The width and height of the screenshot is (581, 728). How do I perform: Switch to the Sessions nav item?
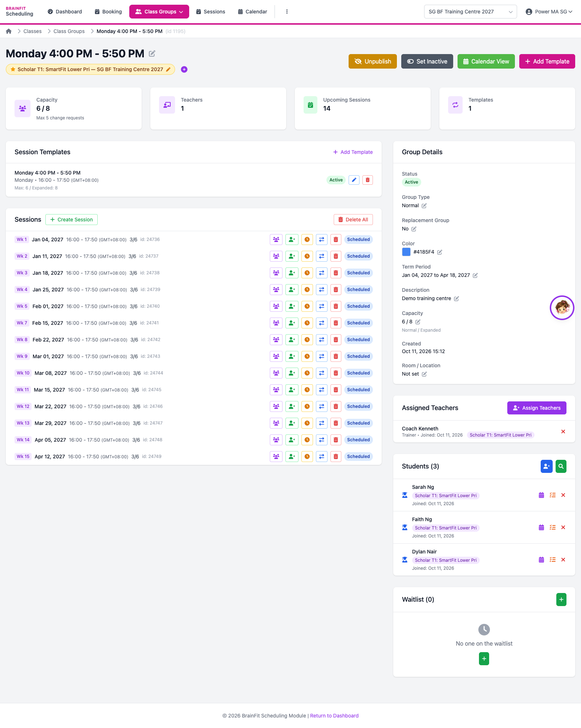point(211,12)
